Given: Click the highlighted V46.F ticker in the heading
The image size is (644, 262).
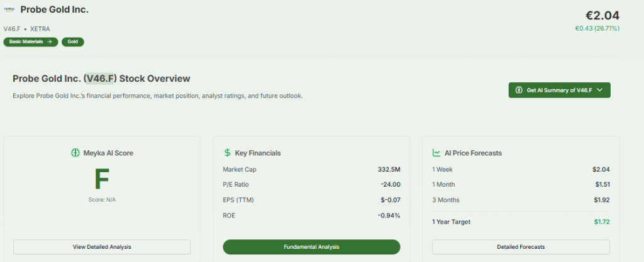Looking at the screenshot, I should pyautogui.click(x=100, y=79).
